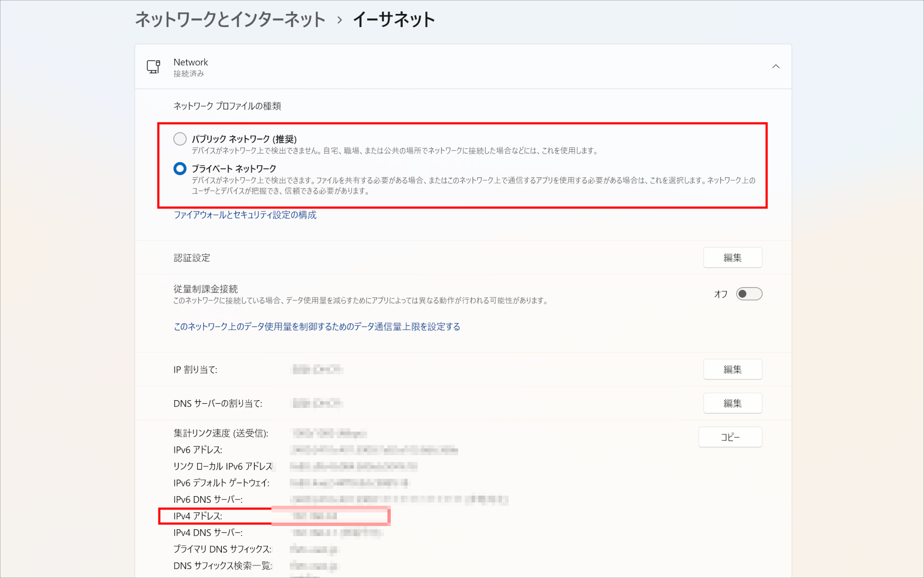Open ファイアウォールとセキュリティ設定の構成
This screenshot has width=924, height=578.
click(x=244, y=215)
